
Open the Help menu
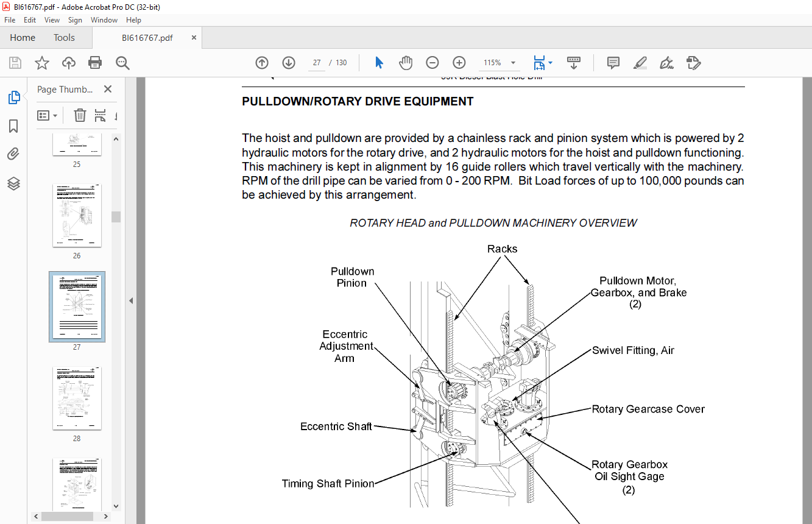click(133, 20)
